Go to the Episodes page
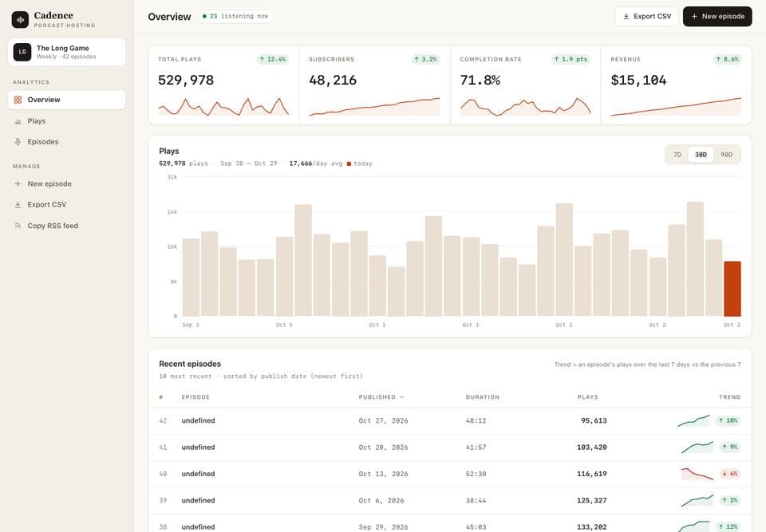766x532 pixels. pos(67,142)
